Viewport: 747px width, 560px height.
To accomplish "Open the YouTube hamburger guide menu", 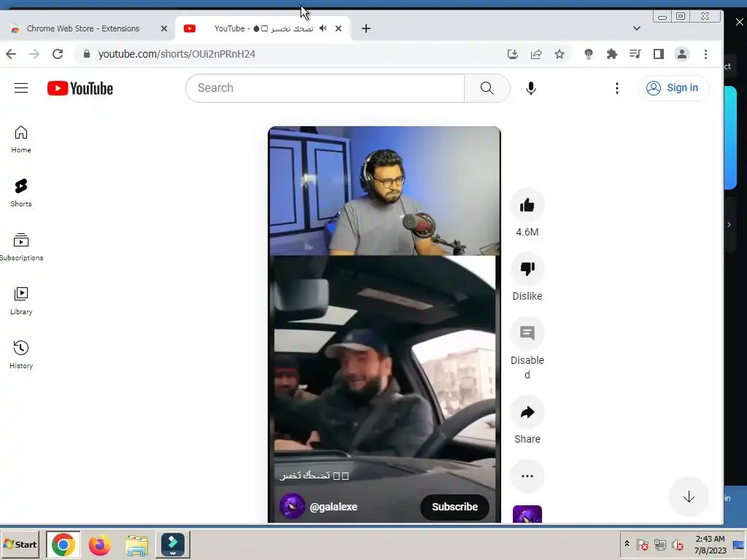I will point(21,88).
